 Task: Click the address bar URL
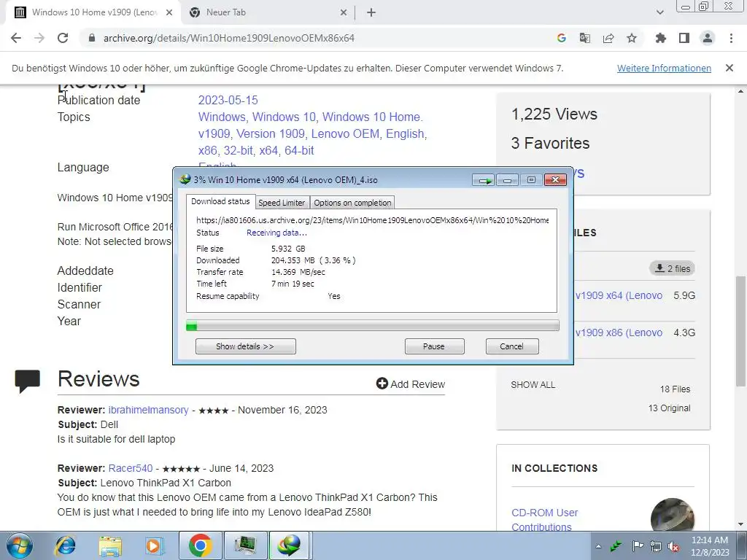pyautogui.click(x=228, y=38)
